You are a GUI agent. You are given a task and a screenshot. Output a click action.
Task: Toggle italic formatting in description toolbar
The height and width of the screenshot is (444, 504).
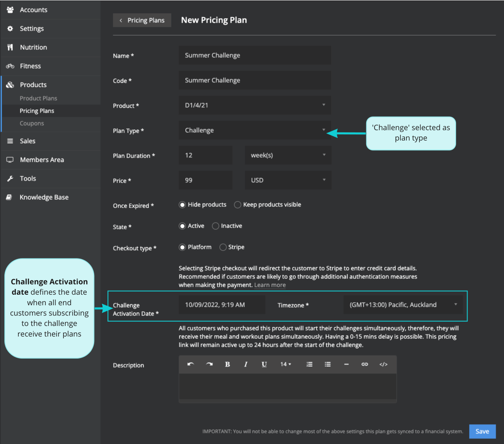[246, 364]
